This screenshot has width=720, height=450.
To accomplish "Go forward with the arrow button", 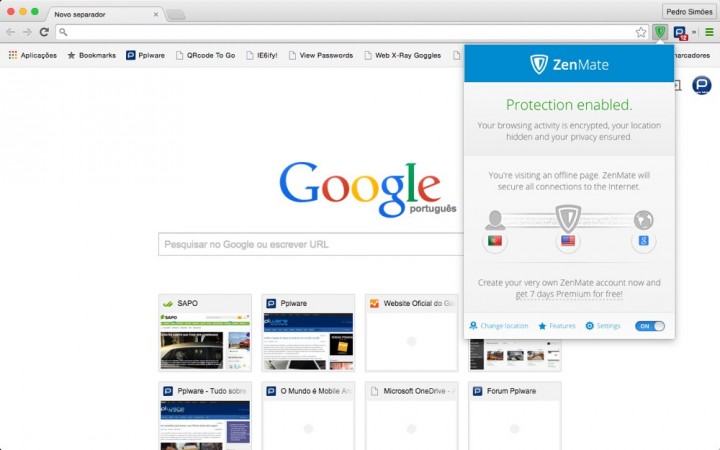I will (27, 32).
